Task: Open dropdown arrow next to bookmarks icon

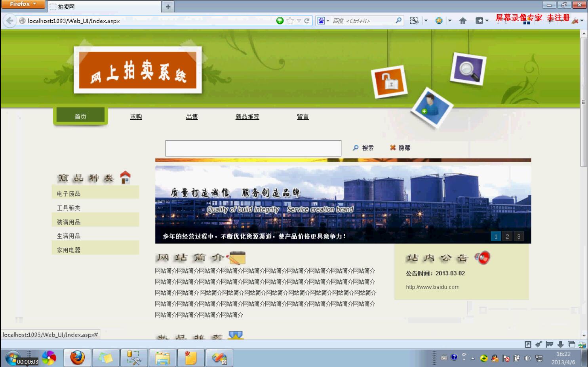Action: pos(487,21)
